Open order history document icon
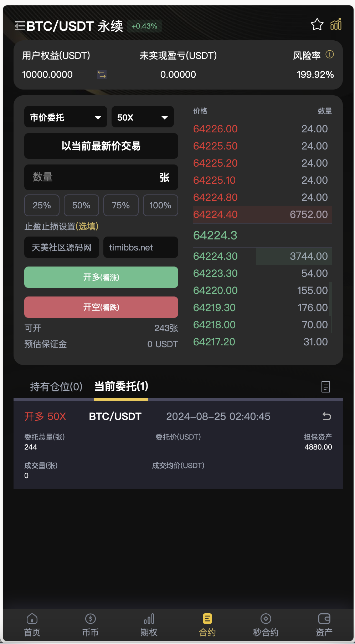Screen dimensions: 355x644 tap(326, 387)
